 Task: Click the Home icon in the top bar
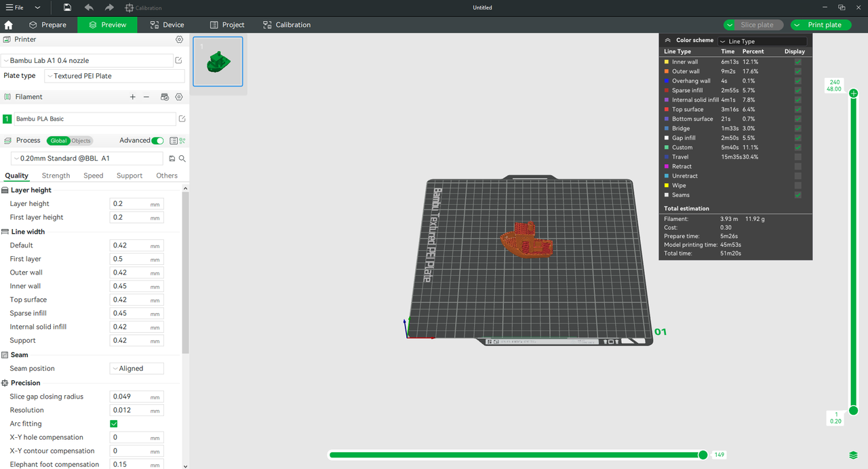tap(9, 25)
